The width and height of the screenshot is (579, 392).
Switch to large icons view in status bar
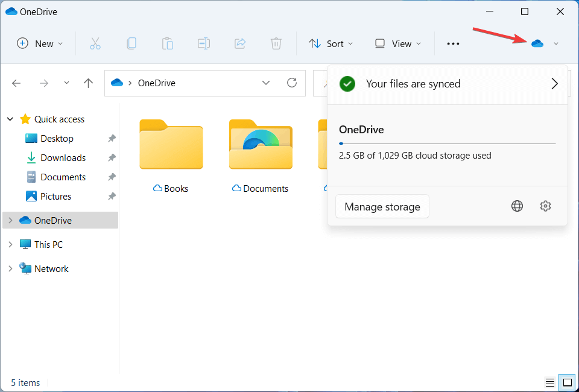567,382
